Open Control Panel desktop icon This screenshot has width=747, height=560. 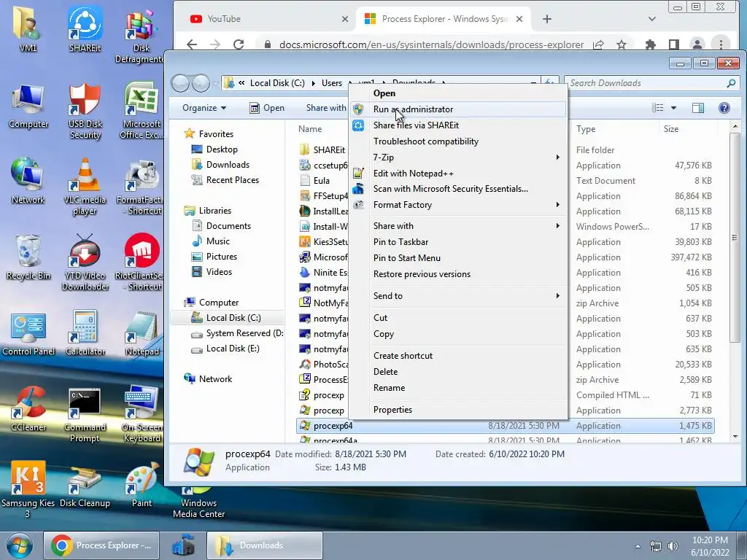pos(28,334)
